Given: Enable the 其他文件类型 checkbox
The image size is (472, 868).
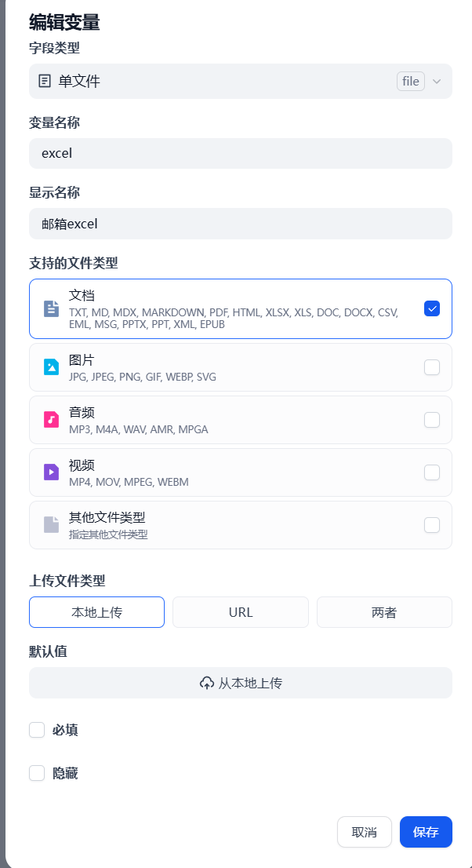Looking at the screenshot, I should pyautogui.click(x=431, y=525).
